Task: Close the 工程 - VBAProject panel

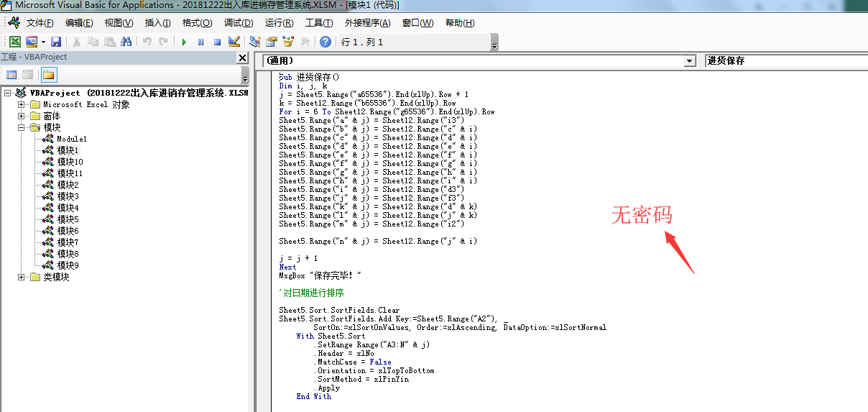Action: [x=242, y=58]
